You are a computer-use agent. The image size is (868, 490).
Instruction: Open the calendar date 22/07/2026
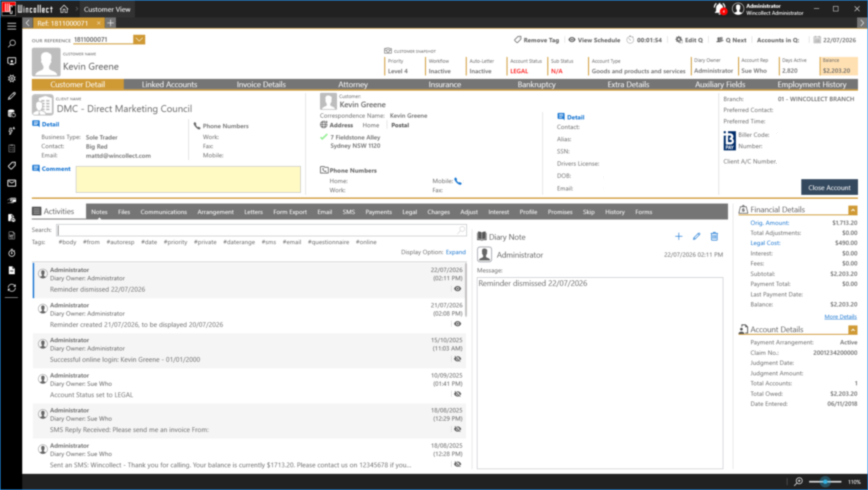point(834,40)
